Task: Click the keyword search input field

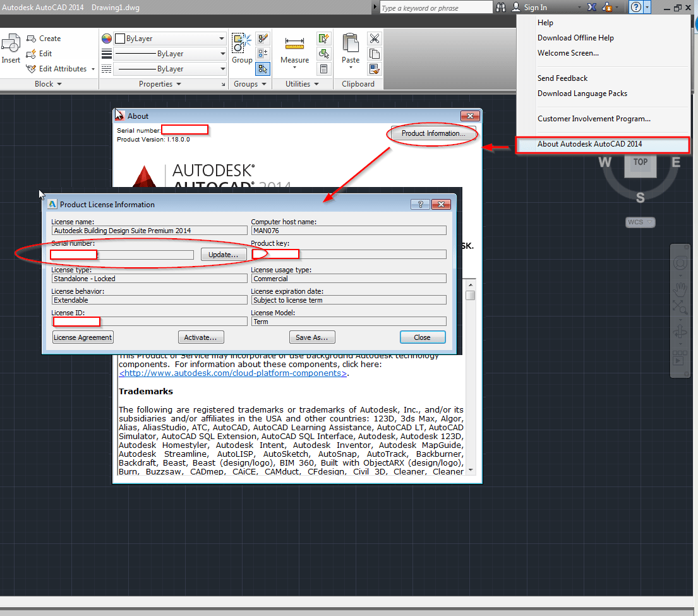Action: [x=436, y=8]
